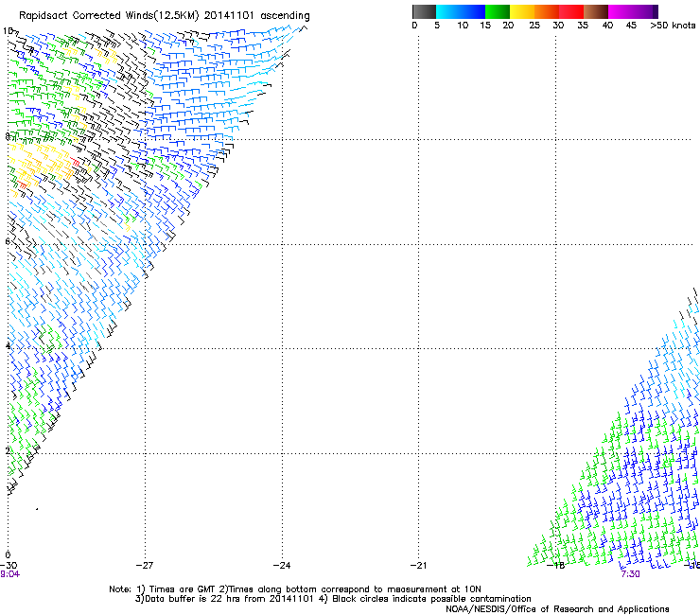The width and height of the screenshot is (700, 615).
Task: Click the yellow 20-25 knots color segment
Action: tap(522, 11)
